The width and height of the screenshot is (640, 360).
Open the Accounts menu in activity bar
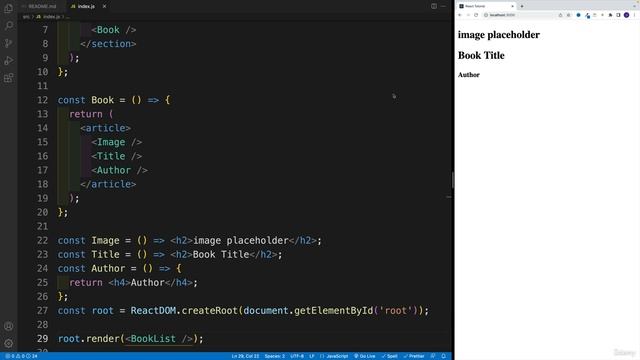[x=9, y=326]
